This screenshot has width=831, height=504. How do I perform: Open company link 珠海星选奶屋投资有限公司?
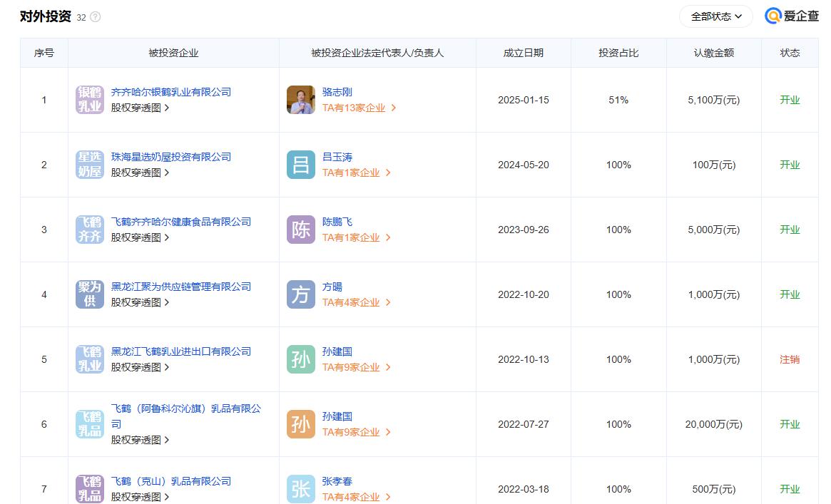(171, 157)
